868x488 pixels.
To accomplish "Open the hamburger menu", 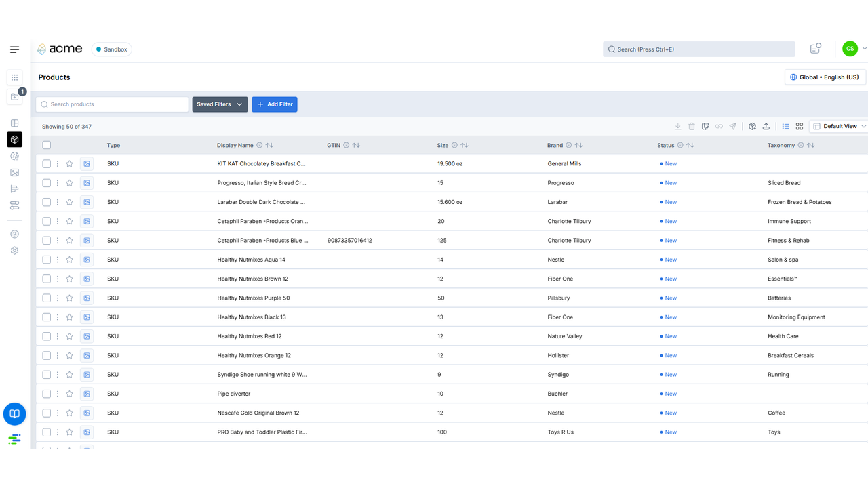I will 14,49.
